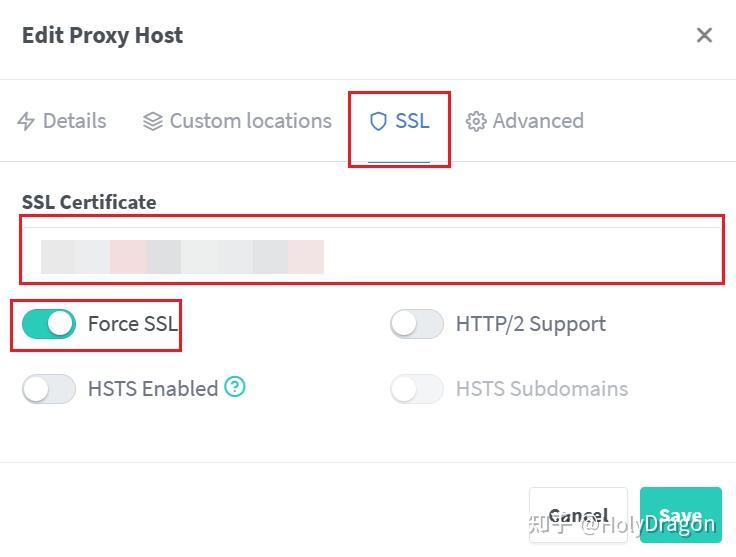Save the proxy host settings
Image resolution: width=736 pixels, height=557 pixels.
[x=680, y=516]
